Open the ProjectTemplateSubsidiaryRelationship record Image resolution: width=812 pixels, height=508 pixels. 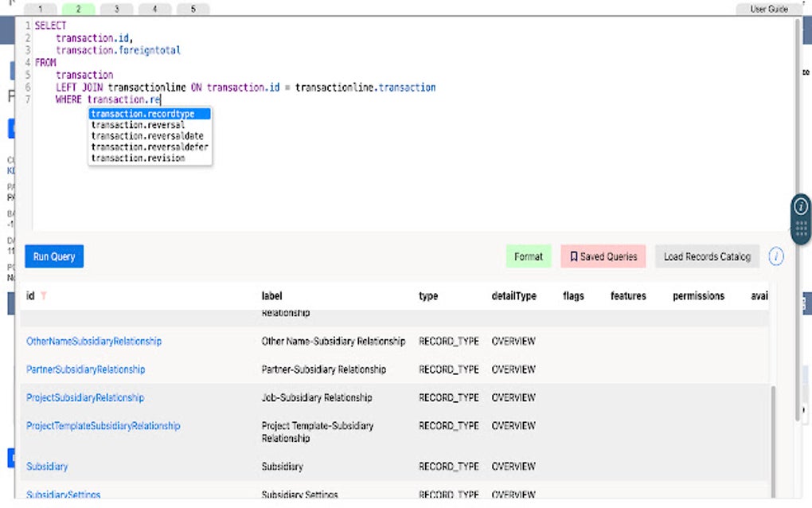click(x=103, y=426)
